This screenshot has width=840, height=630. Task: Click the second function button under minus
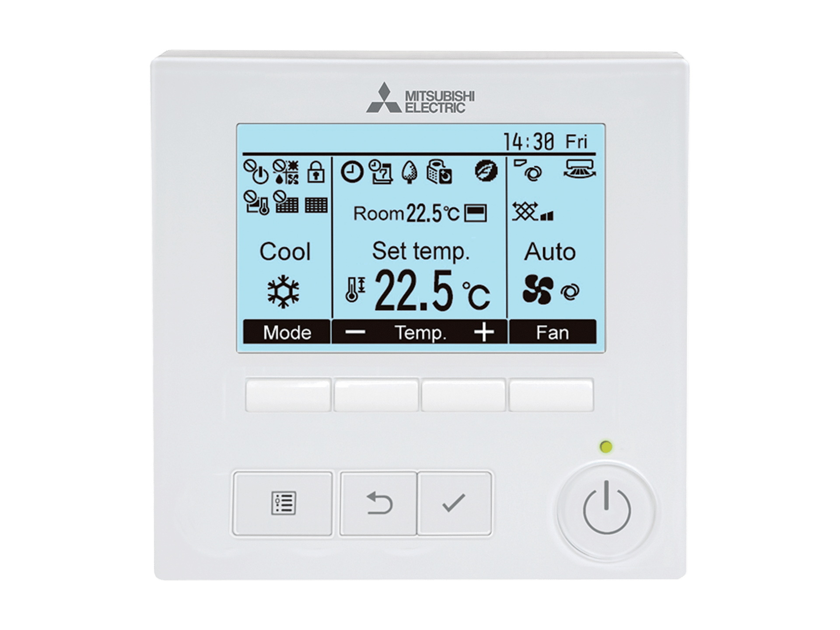tap(376, 395)
